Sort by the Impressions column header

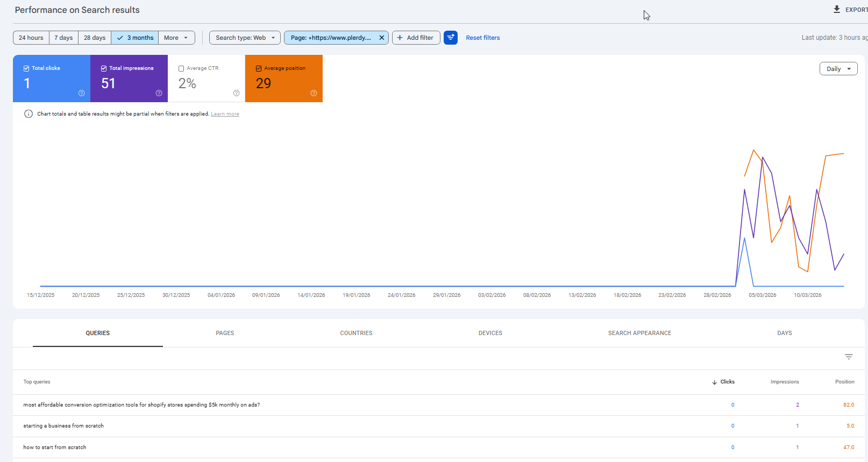(x=785, y=382)
